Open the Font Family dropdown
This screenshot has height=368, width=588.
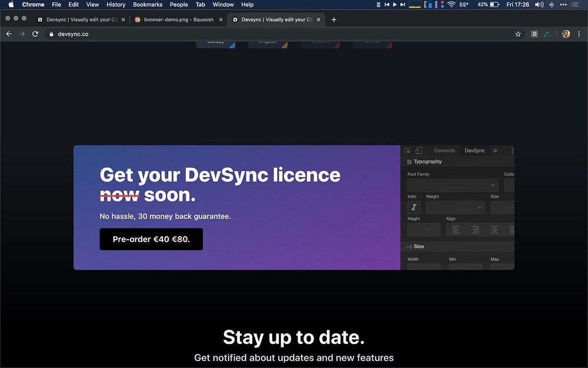[453, 185]
